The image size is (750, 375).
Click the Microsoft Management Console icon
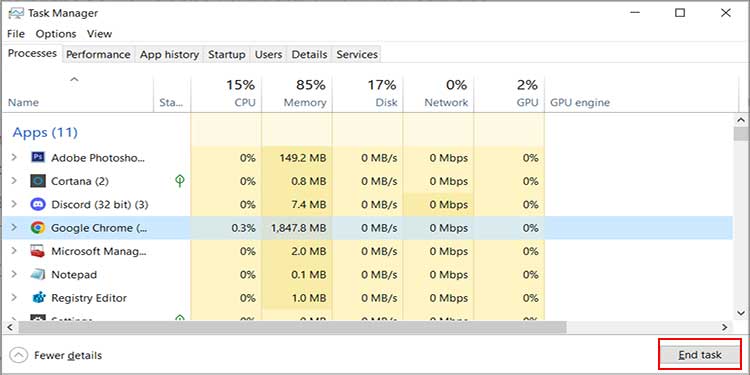(37, 251)
